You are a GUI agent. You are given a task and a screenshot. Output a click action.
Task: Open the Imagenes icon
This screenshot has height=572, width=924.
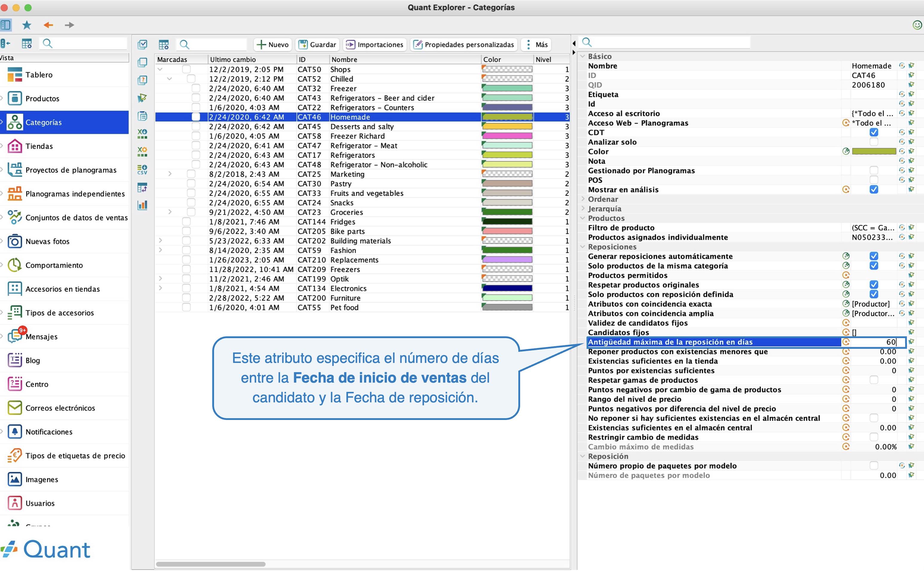pyautogui.click(x=15, y=479)
